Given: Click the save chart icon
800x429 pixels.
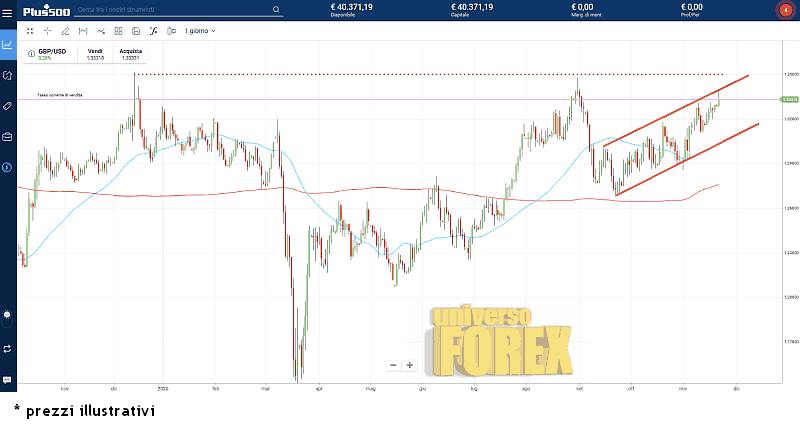Looking at the screenshot, I should (x=136, y=31).
